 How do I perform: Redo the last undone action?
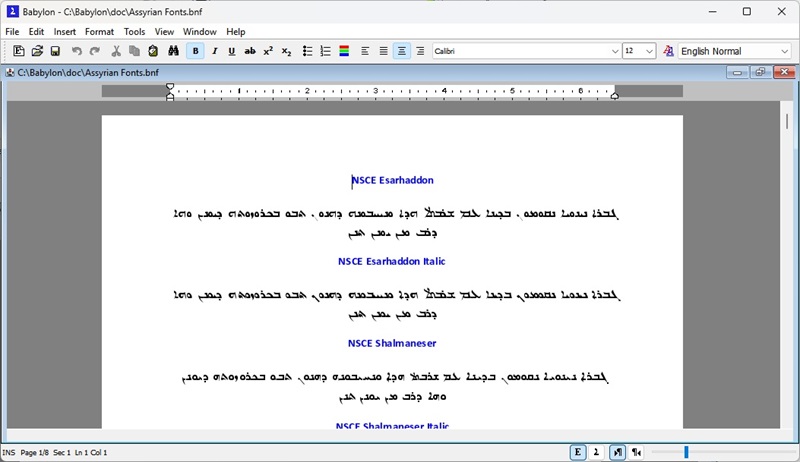pyautogui.click(x=95, y=51)
